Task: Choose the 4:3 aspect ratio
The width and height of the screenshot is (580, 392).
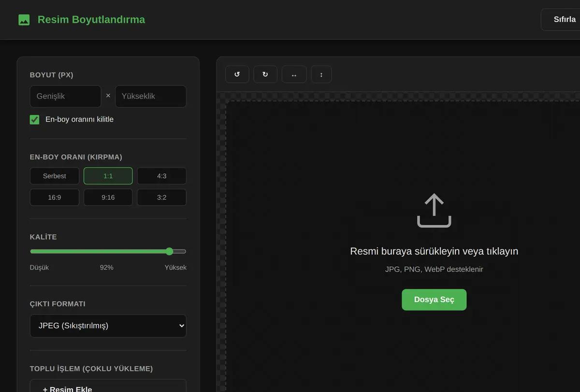Action: [162, 176]
